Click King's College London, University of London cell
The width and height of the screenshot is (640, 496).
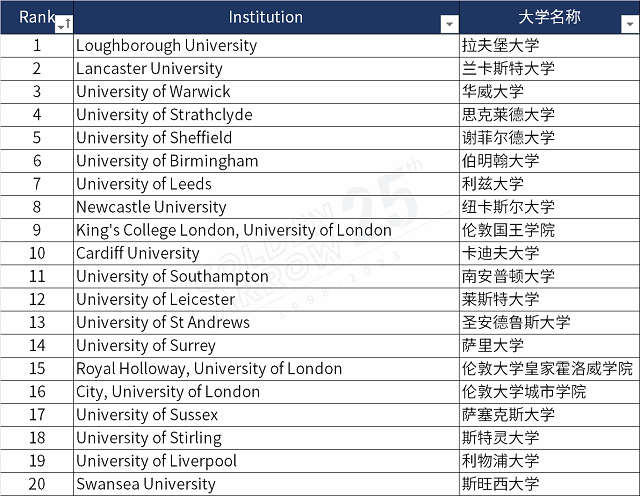266,230
